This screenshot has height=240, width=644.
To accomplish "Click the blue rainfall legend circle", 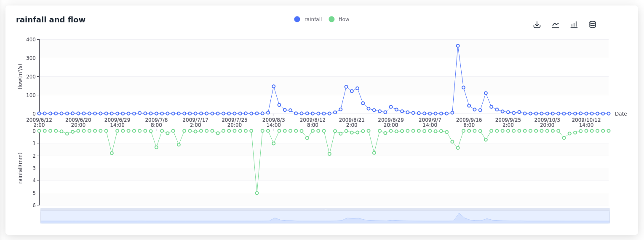I will point(297,19).
